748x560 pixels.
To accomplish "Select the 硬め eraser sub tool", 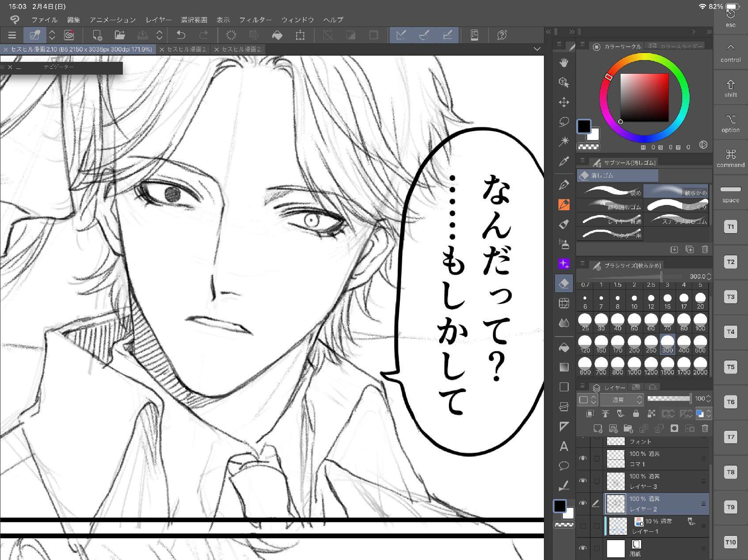I will (x=610, y=191).
